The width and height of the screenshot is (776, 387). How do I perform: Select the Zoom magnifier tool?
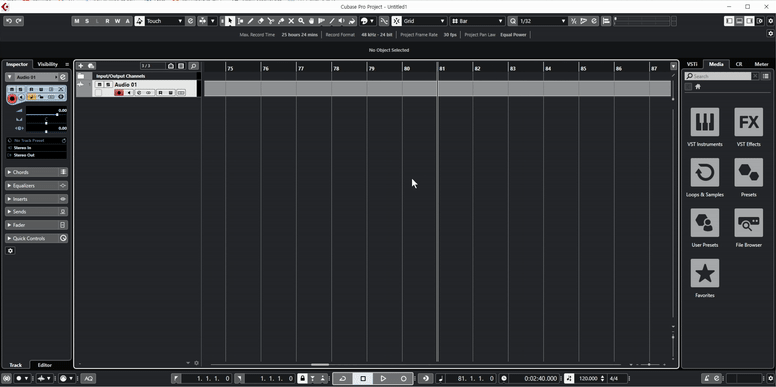[x=301, y=21]
